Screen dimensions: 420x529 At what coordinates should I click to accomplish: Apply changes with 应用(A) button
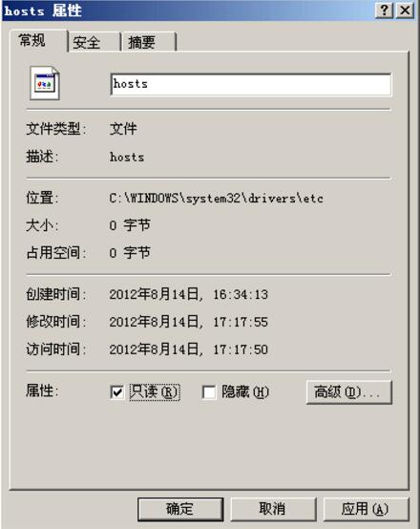click(366, 509)
